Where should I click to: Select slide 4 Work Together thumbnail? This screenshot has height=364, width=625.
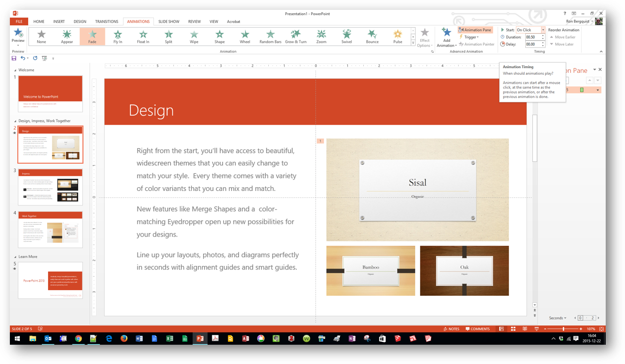click(50, 229)
